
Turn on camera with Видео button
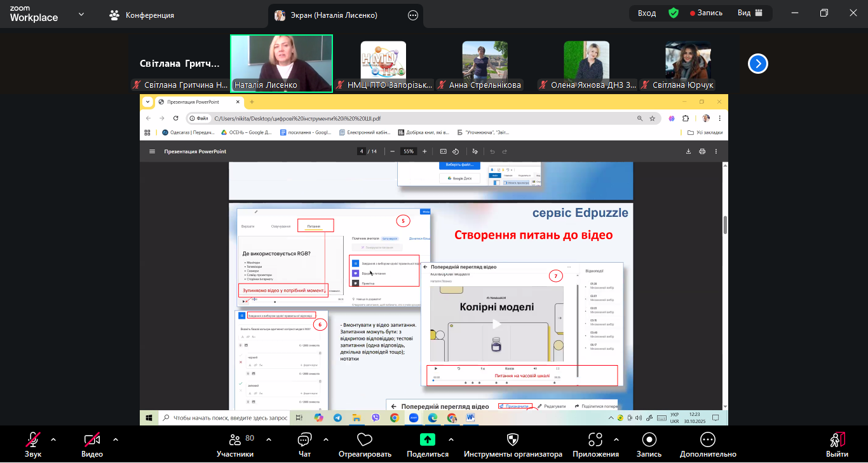coord(92,440)
